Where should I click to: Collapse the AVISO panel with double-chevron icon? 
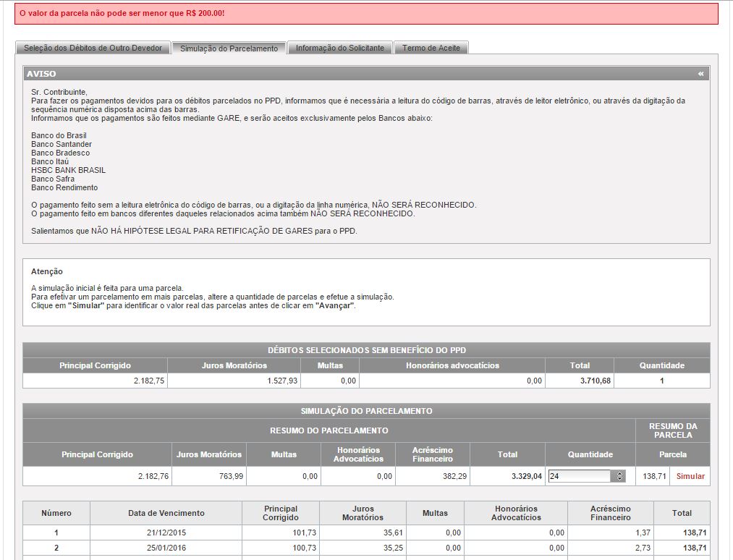coord(700,74)
